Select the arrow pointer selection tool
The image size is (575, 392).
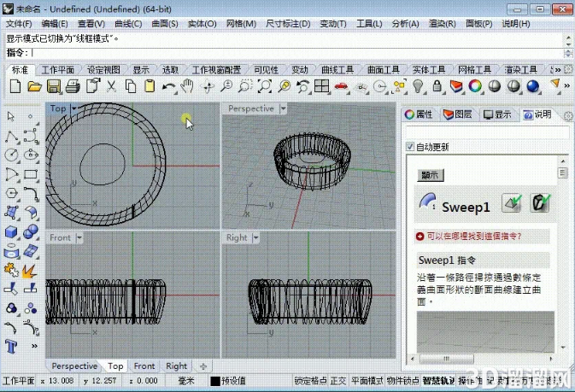(10, 116)
